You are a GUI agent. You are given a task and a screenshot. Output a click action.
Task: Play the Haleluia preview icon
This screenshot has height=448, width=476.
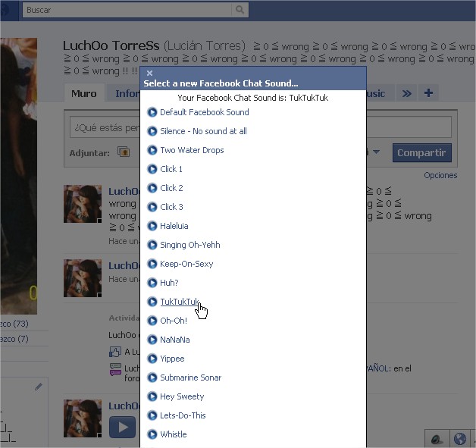click(x=152, y=226)
